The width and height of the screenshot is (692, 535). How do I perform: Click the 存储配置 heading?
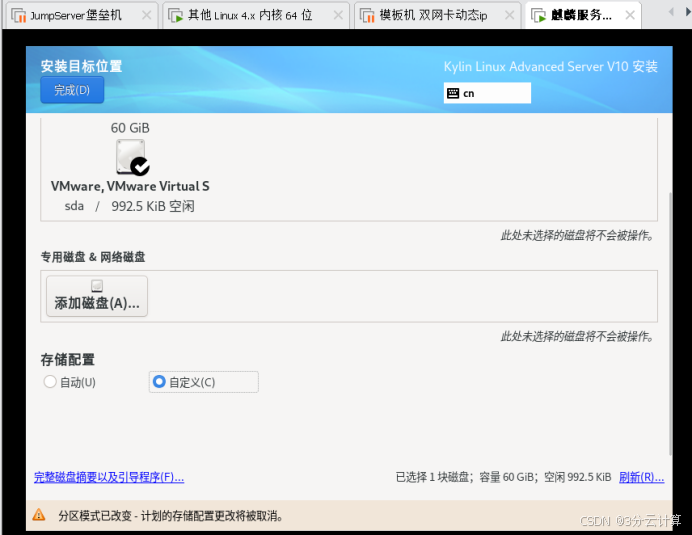pos(68,359)
